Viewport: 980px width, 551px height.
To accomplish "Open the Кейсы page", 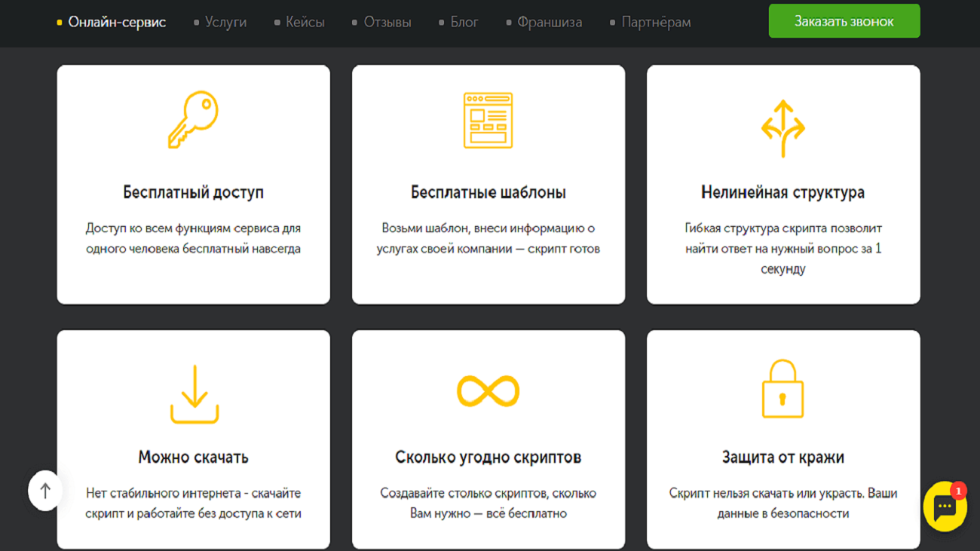I will tap(305, 23).
